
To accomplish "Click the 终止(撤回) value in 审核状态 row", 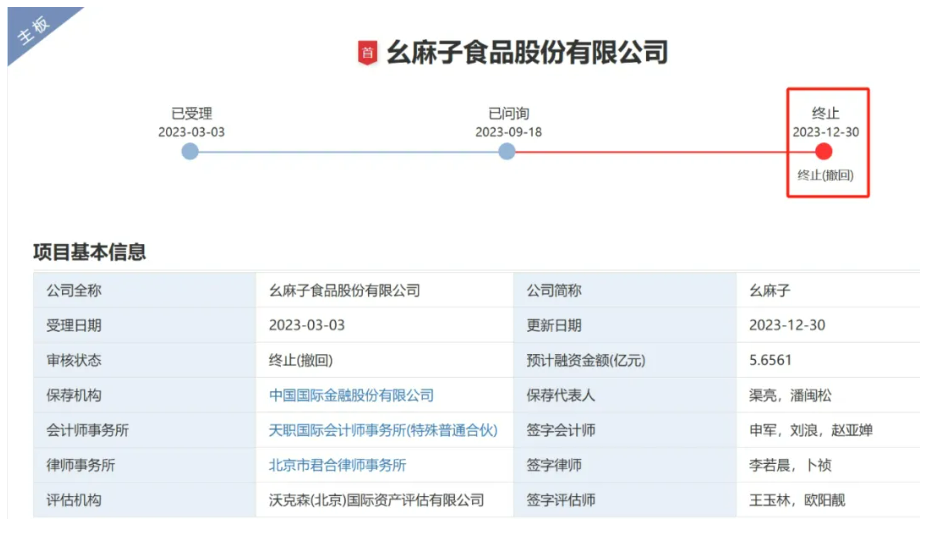I will [300, 360].
